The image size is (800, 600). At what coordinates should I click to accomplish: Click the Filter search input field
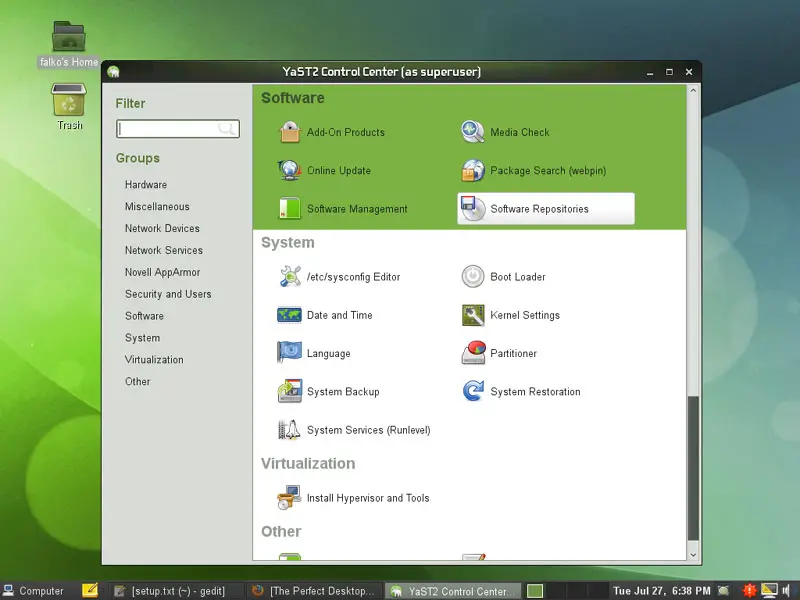(x=178, y=129)
